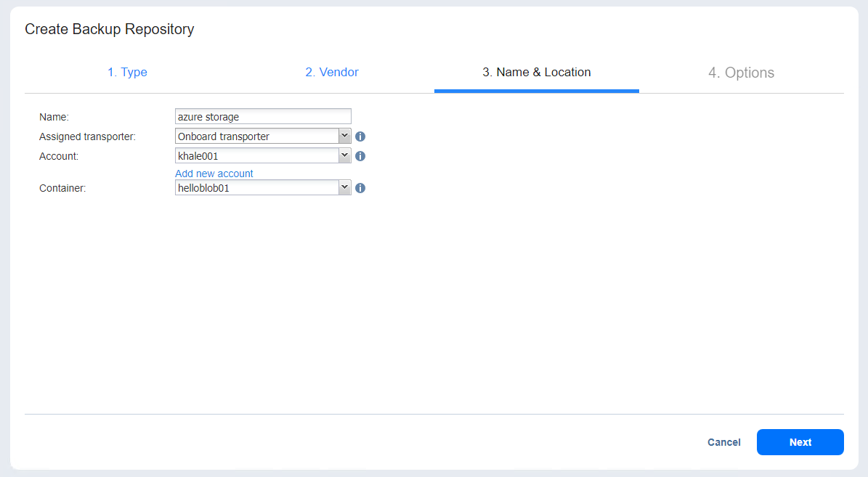The height and width of the screenshot is (477, 868).
Task: Open the Account dropdown arrow
Action: pyautogui.click(x=344, y=156)
